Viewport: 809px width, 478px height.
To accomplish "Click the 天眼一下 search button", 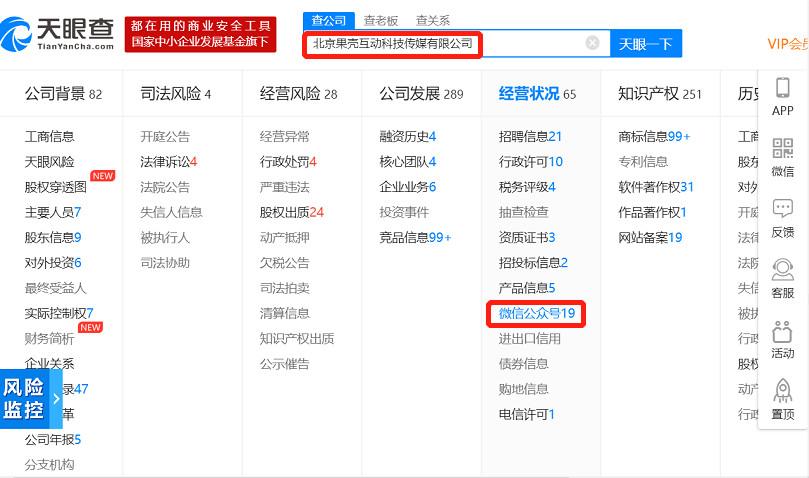I will (646, 43).
